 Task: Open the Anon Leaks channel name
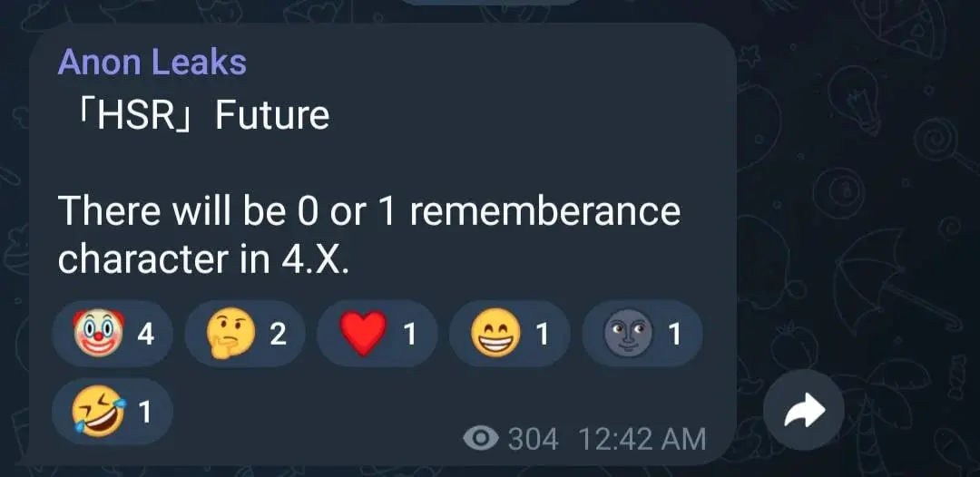click(152, 62)
